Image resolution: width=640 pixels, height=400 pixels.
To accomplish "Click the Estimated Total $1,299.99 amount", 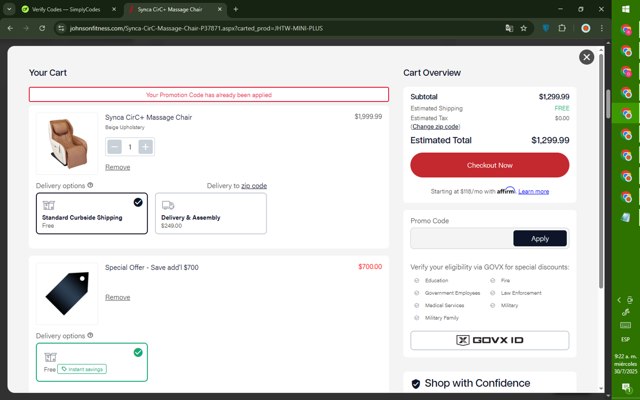I will (x=550, y=140).
